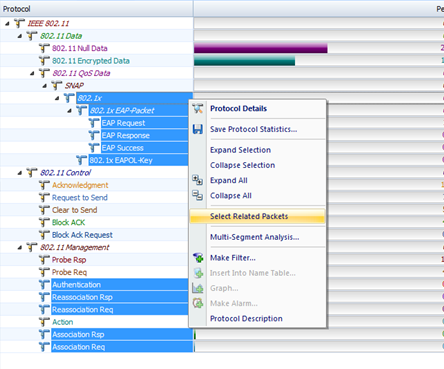The height and width of the screenshot is (369, 444).
Task: Collapse the 802.11 Data tree node
Action: click(x=20, y=36)
